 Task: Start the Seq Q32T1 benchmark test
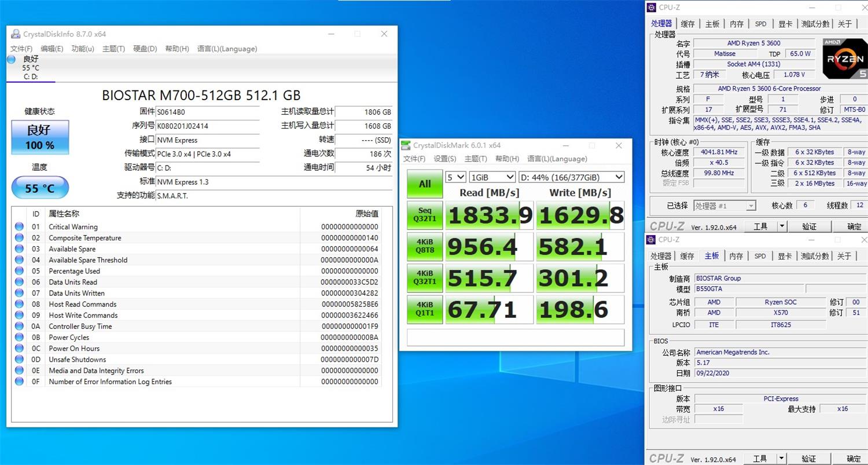(x=425, y=215)
